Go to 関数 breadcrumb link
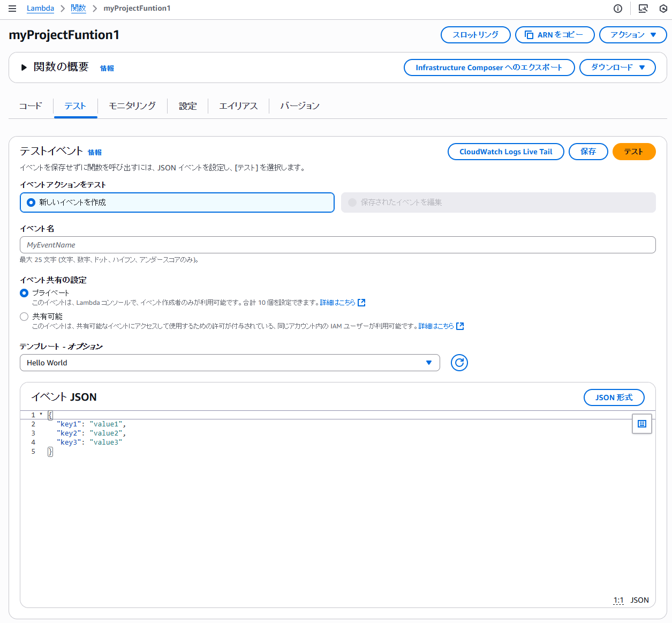 (x=78, y=9)
